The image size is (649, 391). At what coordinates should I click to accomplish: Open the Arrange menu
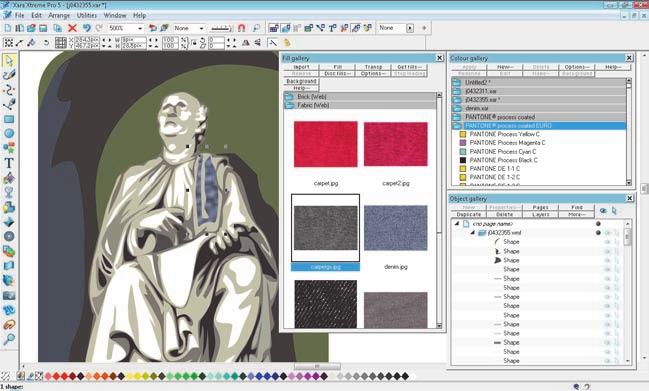click(59, 15)
